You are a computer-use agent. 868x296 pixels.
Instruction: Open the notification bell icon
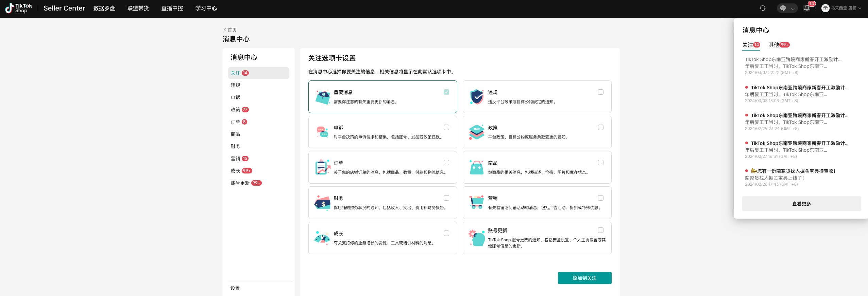coord(806,8)
